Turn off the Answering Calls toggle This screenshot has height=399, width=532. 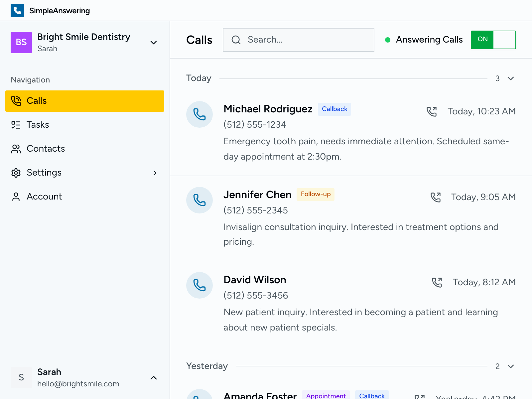click(x=493, y=40)
